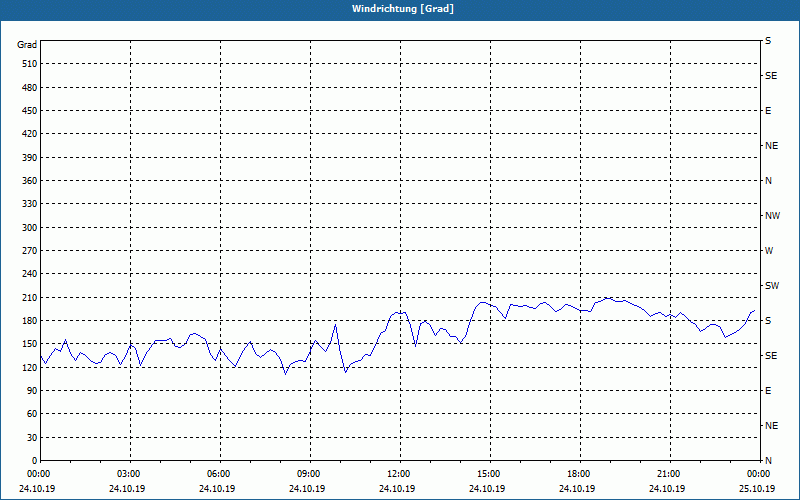The image size is (800, 500).
Task: Pick the 240 degree axis value
Action: [x=30, y=274]
